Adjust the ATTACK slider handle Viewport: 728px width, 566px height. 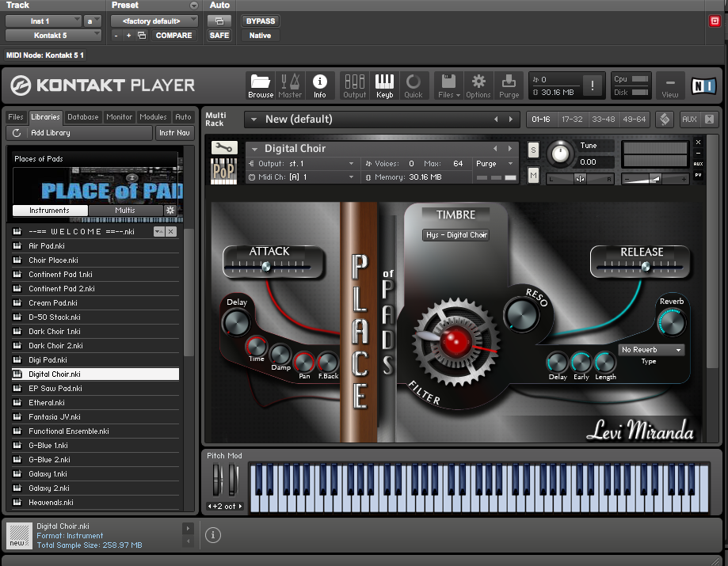pyautogui.click(x=266, y=267)
